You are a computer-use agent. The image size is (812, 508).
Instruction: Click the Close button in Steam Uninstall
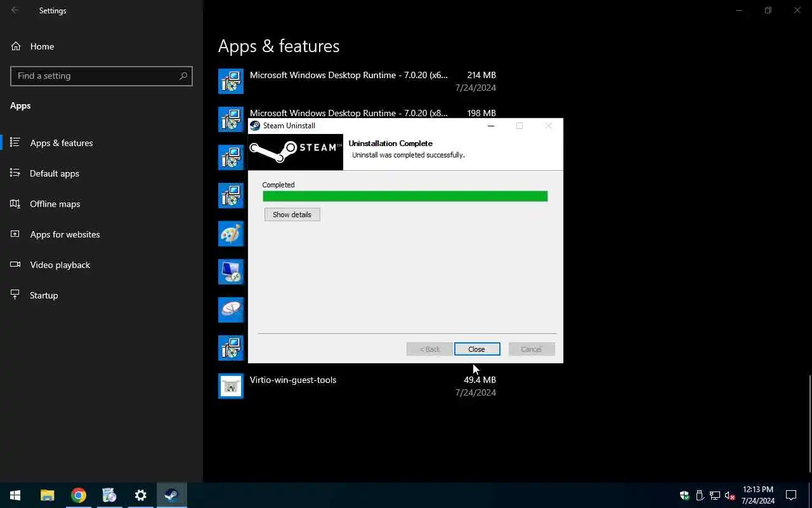click(x=476, y=349)
